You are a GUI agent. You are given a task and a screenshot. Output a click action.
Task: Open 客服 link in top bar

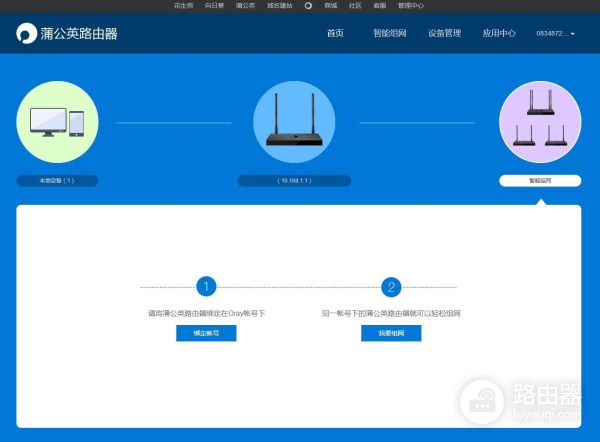click(x=380, y=6)
